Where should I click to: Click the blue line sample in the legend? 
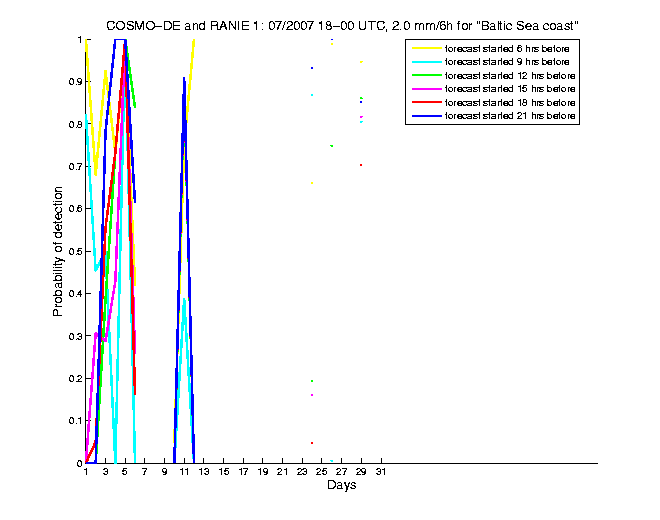click(x=426, y=117)
